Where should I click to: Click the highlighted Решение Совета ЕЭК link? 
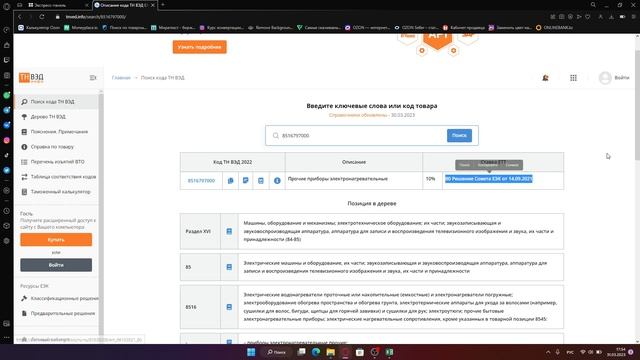[x=489, y=179]
